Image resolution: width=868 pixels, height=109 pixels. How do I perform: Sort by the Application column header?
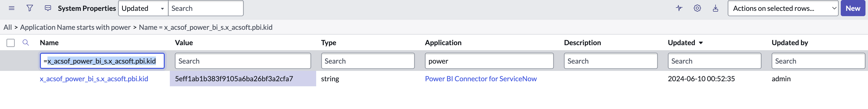pos(443,43)
